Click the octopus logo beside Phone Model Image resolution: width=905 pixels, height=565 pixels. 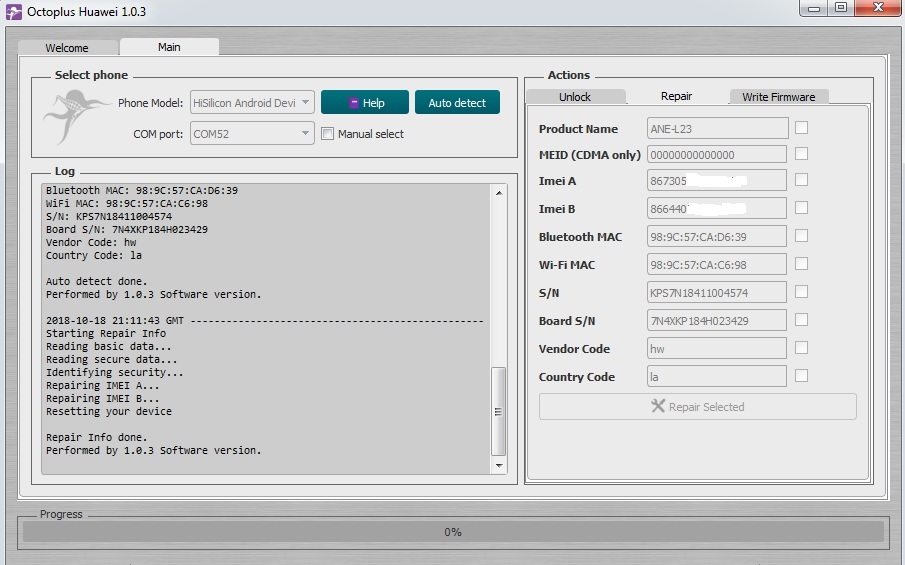tap(76, 117)
